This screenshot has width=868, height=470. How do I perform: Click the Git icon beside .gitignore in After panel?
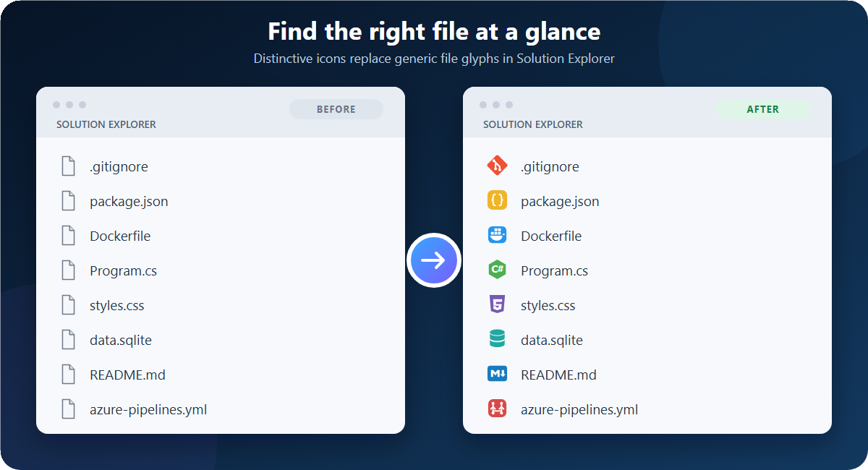[x=498, y=166]
